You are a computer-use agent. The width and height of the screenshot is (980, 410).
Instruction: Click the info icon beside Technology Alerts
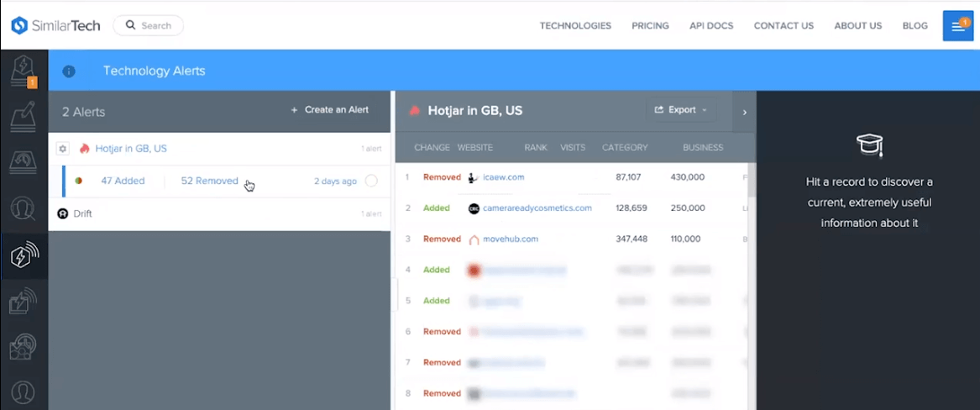coord(69,71)
